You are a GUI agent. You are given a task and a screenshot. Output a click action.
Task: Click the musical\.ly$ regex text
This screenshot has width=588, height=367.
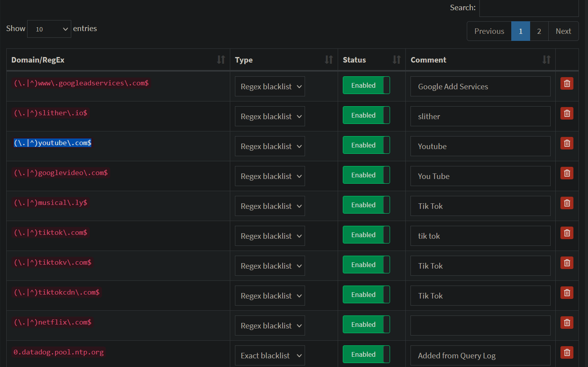click(x=50, y=203)
